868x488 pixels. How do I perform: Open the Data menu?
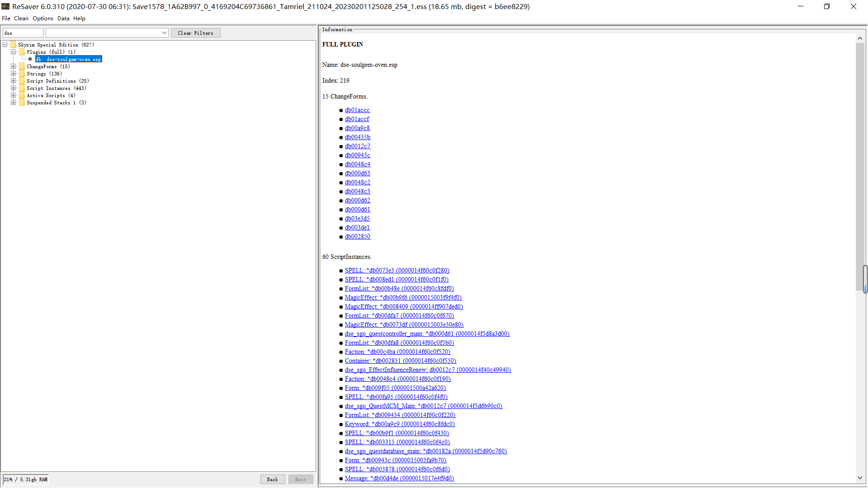pyautogui.click(x=63, y=19)
